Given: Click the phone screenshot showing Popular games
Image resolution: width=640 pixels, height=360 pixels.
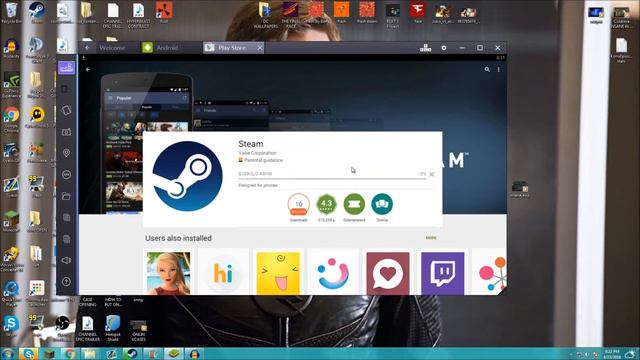Looking at the screenshot, I should (x=146, y=143).
